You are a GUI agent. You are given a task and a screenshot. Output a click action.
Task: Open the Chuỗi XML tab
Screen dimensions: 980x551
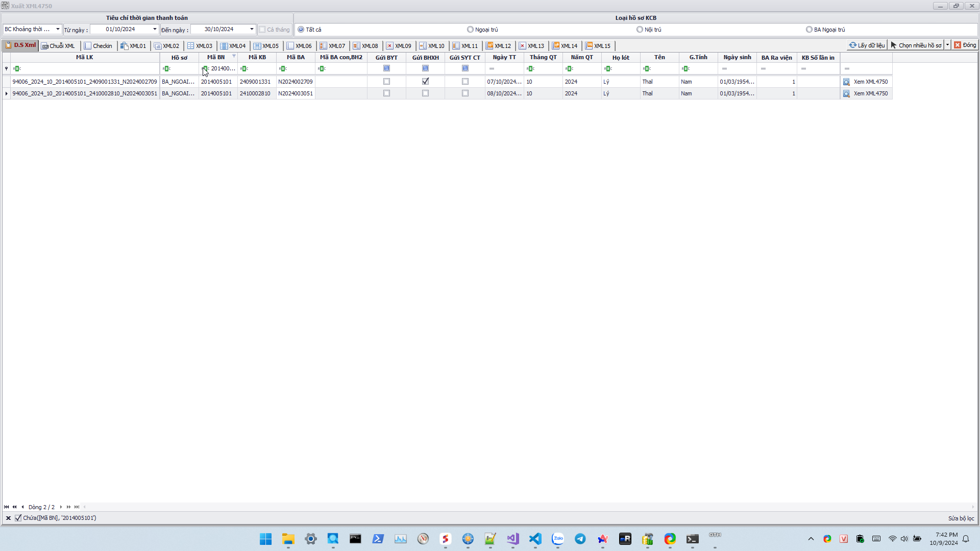[x=58, y=46]
